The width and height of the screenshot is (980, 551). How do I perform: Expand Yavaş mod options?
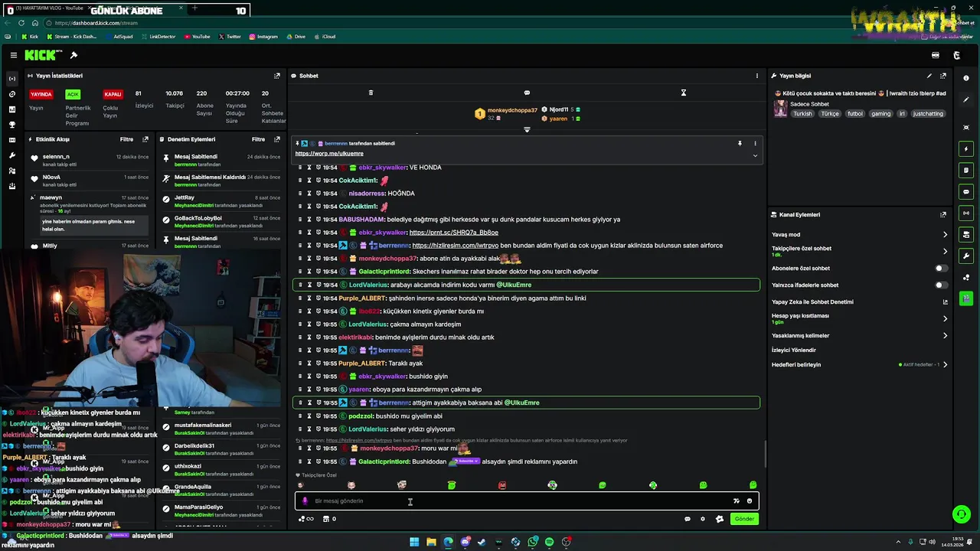click(x=945, y=235)
